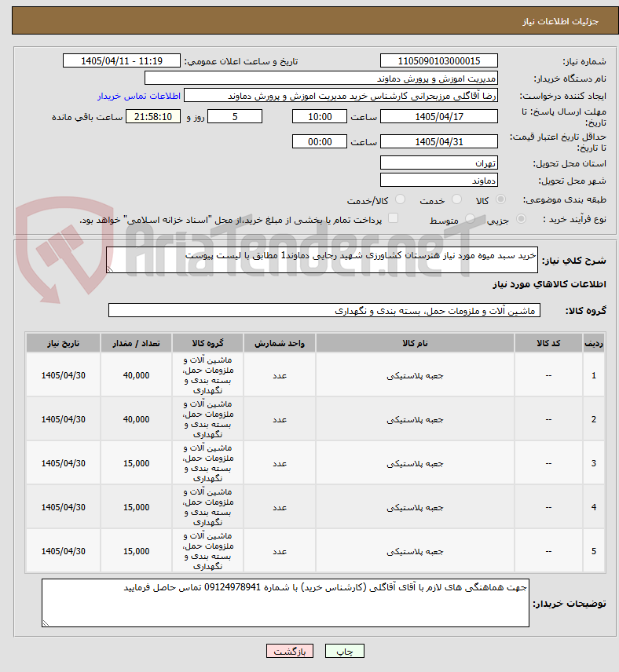This screenshot has width=619, height=672.
Task: Click the response deadline date 1405/04/17
Action: [439, 116]
